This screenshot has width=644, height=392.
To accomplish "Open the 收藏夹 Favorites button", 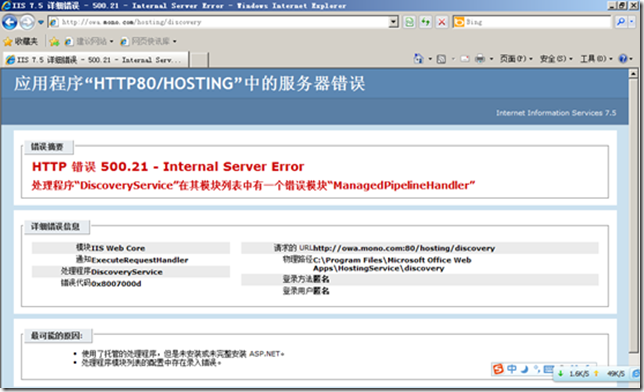I will 21,42.
